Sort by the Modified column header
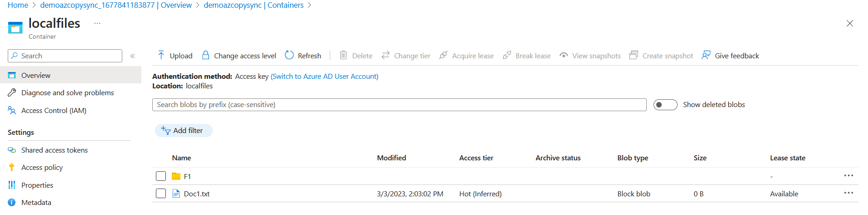Screen dimensions: 868x215 391,158
